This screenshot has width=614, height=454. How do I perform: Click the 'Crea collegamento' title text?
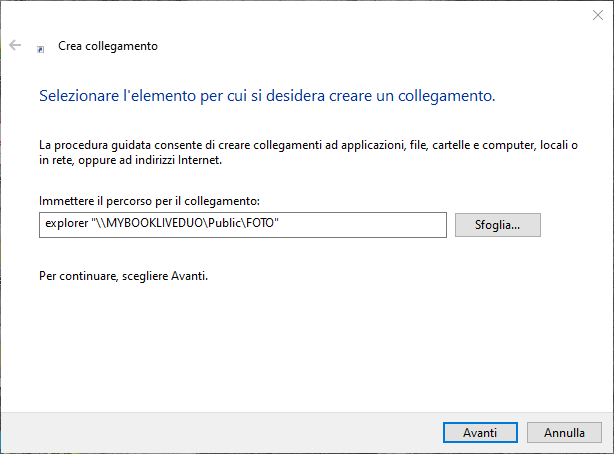(108, 46)
